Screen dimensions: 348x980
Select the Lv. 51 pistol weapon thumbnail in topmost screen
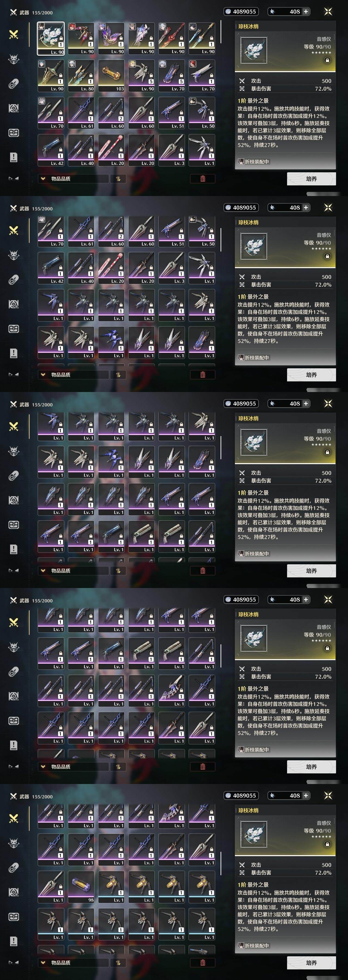[x=171, y=113]
